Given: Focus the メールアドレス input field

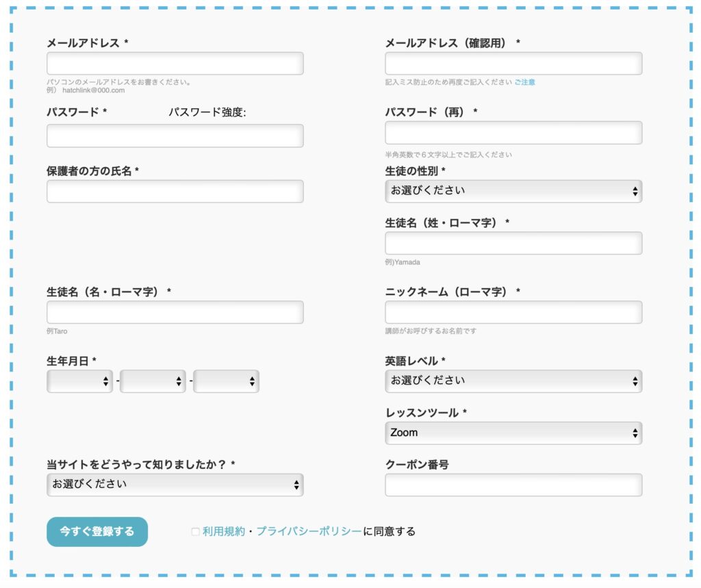Looking at the screenshot, I should [x=175, y=64].
